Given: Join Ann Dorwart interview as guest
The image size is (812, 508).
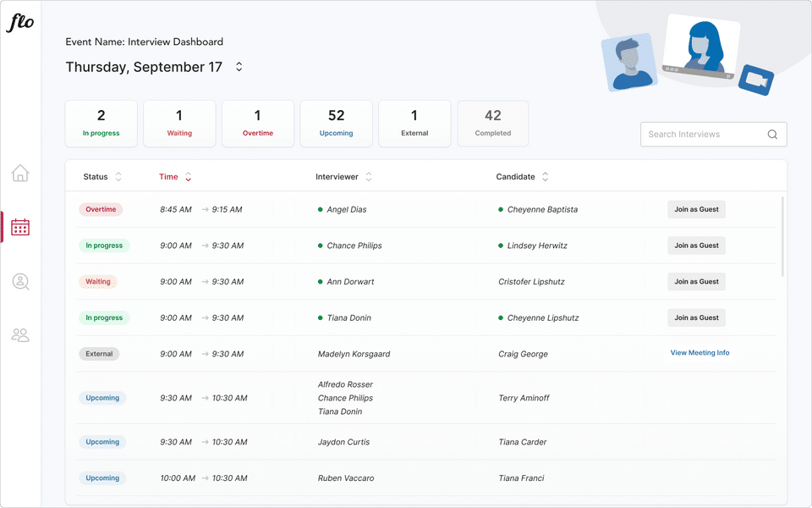Looking at the screenshot, I should pyautogui.click(x=696, y=282).
